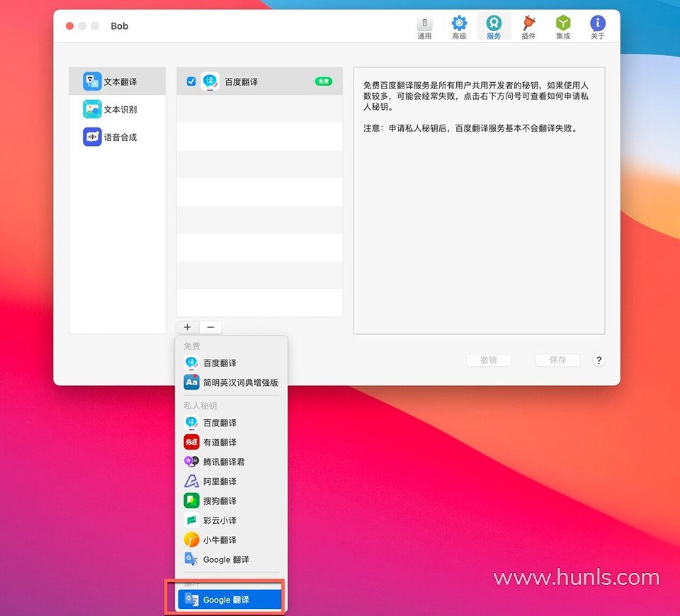Open 语音合成 in the sidebar
This screenshot has height=616, width=680.
tap(117, 137)
